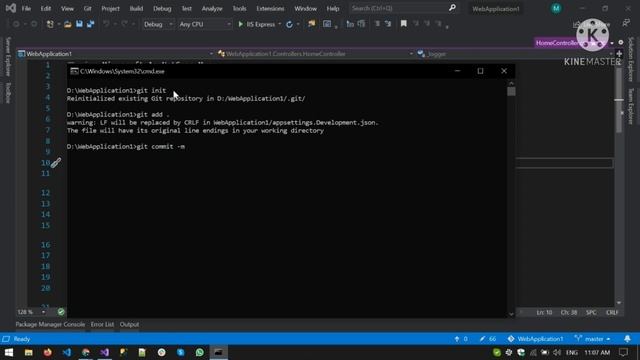Click the New Project toolbar icon
640x360 pixels.
[x=50, y=24]
